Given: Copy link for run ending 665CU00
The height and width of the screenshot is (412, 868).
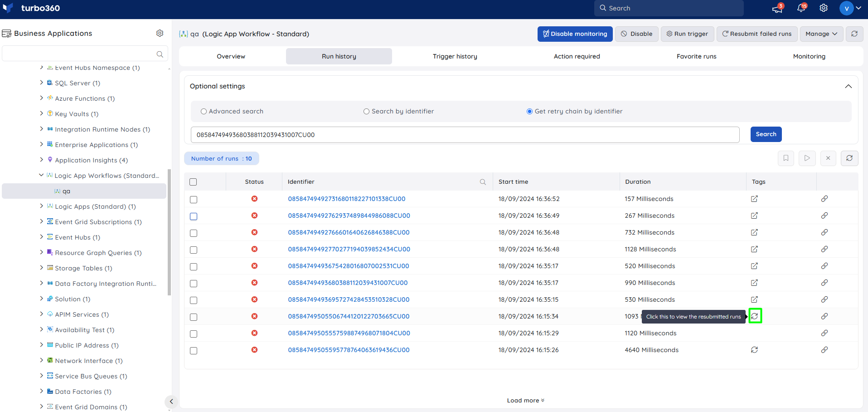Looking at the screenshot, I should click(x=824, y=316).
